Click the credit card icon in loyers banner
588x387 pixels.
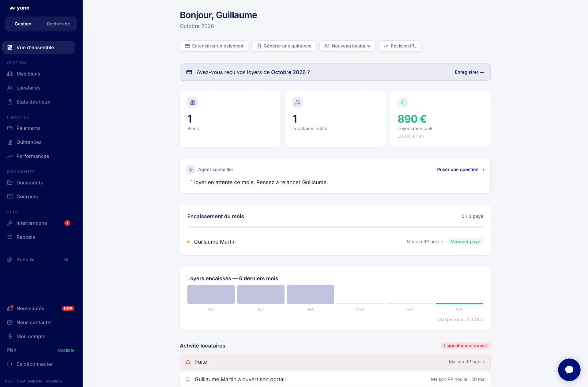pos(189,72)
